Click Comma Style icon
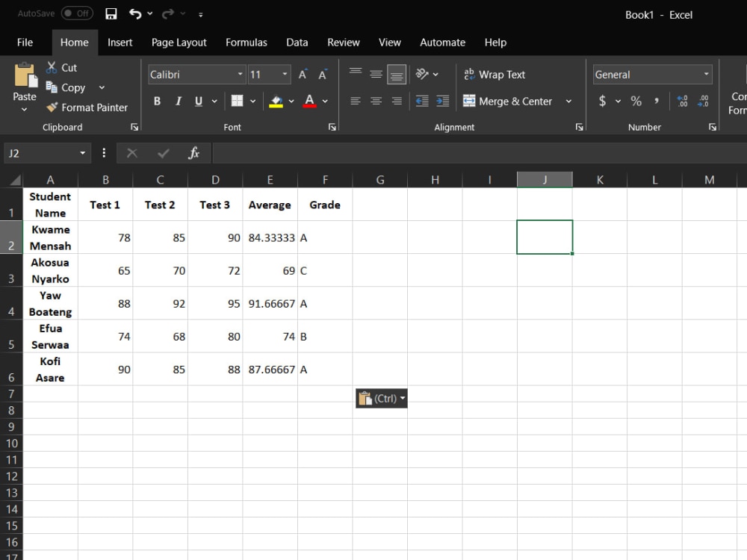 pos(657,101)
